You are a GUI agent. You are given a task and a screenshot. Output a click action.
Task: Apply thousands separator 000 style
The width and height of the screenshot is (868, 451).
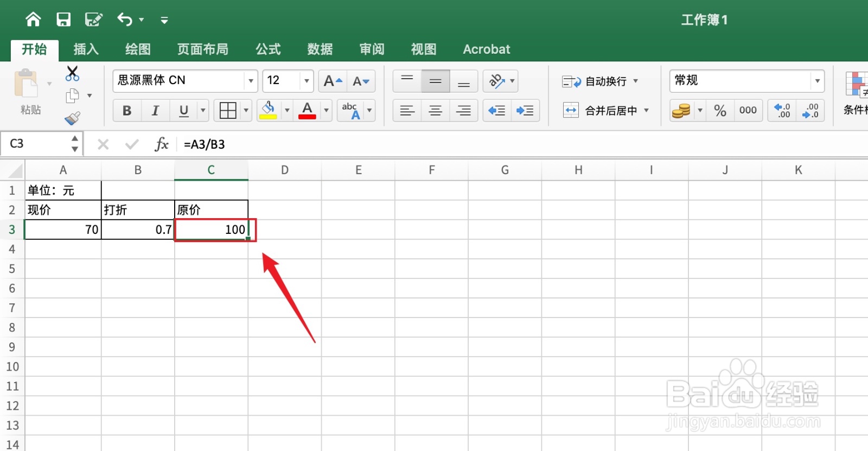[x=748, y=111]
